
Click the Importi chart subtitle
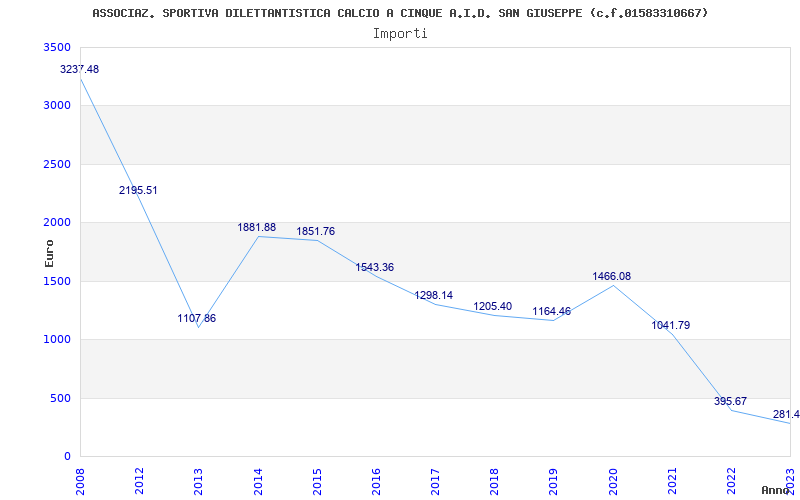pos(400,34)
